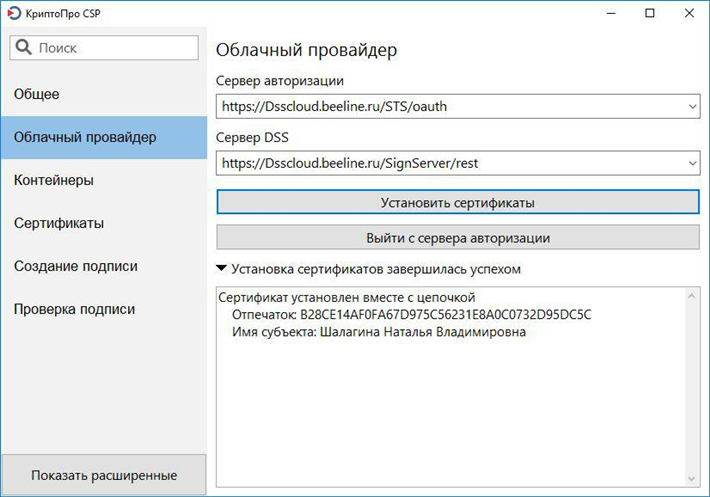Click the КриптоПро CSP logo icon
Screen dimensions: 710x497
tap(14, 13)
